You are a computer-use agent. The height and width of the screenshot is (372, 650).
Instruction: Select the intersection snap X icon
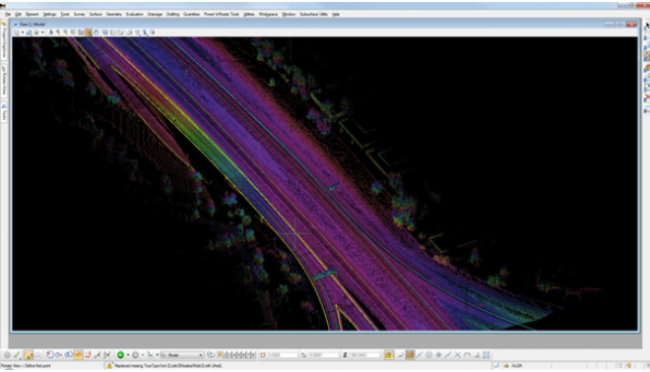point(458,355)
